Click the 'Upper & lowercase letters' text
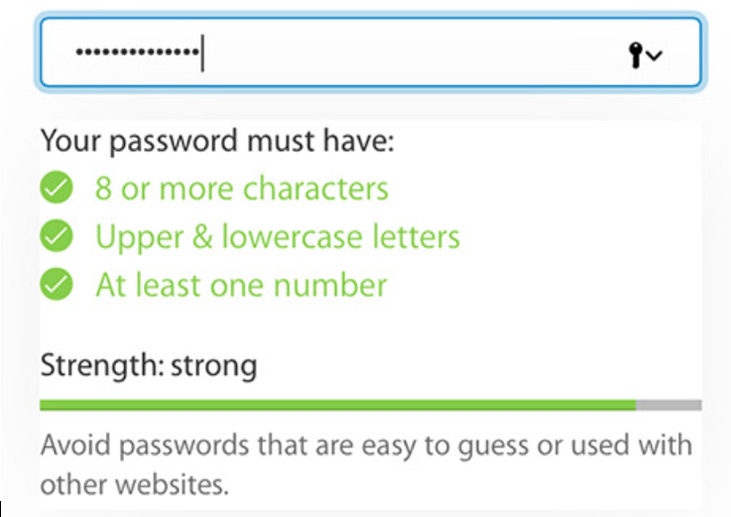 coord(277,237)
